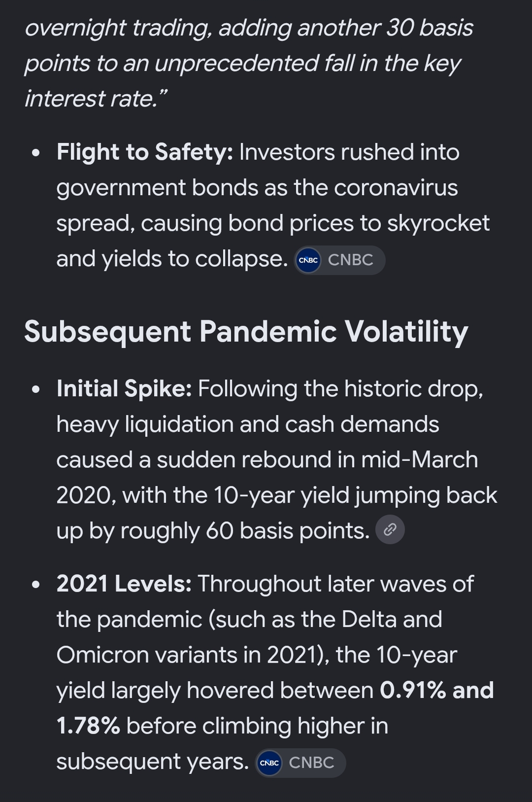Open the CNBC source chip after "yields to collapse"

pyautogui.click(x=340, y=260)
